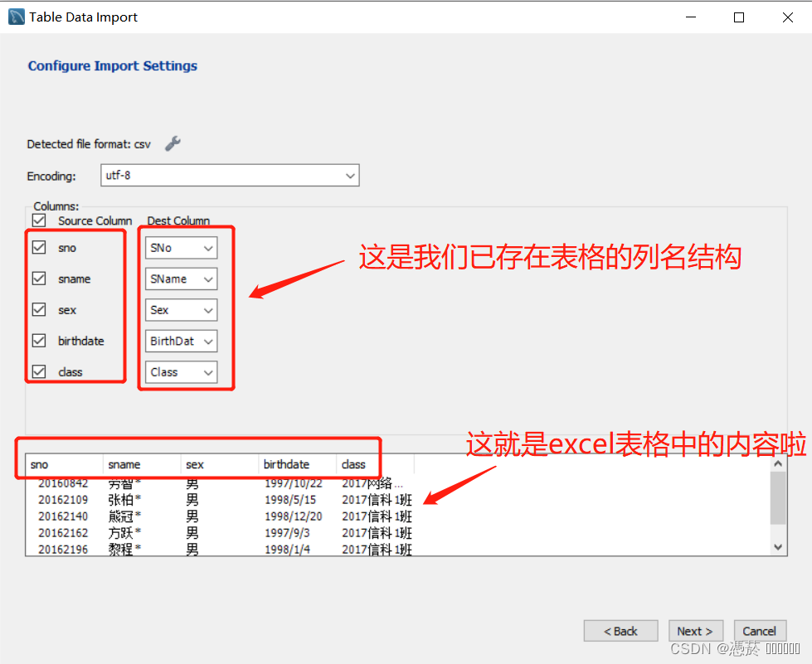Disable the birthdate column checkbox
The image size is (812, 664).
tap(38, 341)
